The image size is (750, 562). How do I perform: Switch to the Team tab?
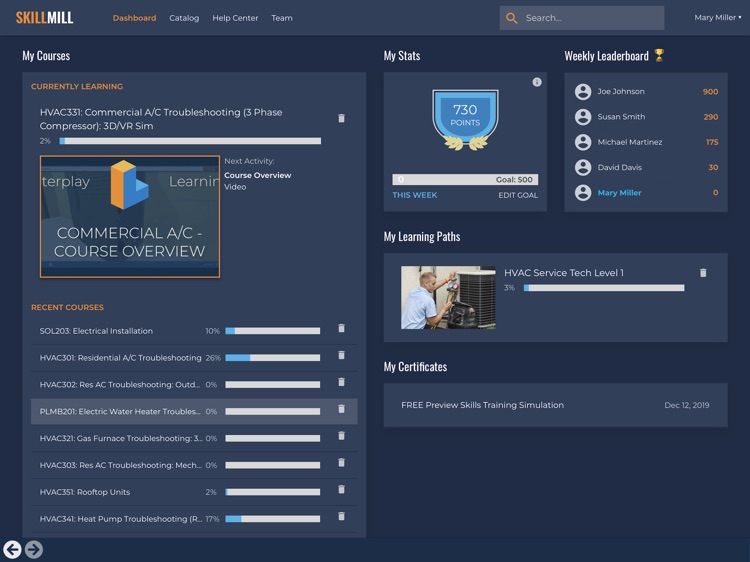pyautogui.click(x=282, y=18)
